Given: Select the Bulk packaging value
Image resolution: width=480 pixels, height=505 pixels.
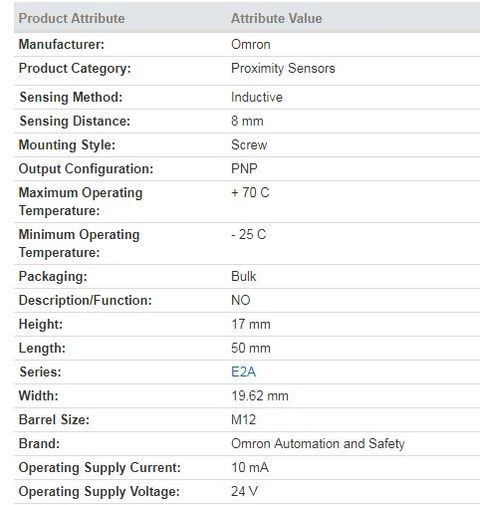Looking at the screenshot, I should (244, 276).
